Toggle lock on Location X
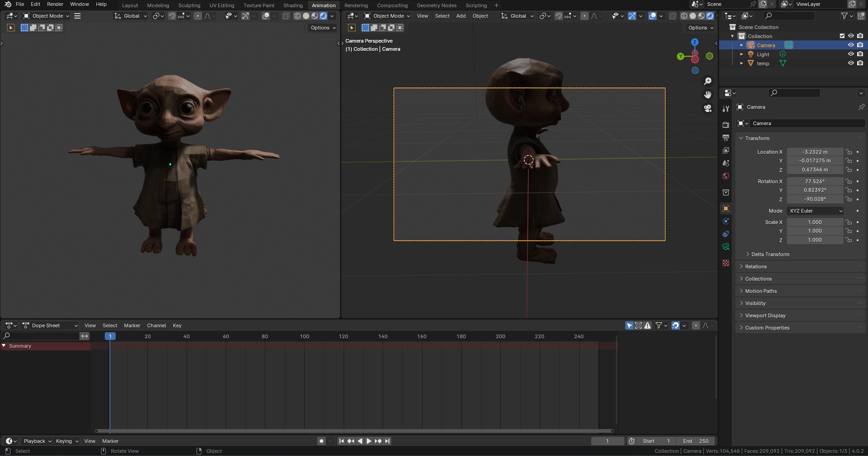The width and height of the screenshot is (868, 456). tap(849, 152)
